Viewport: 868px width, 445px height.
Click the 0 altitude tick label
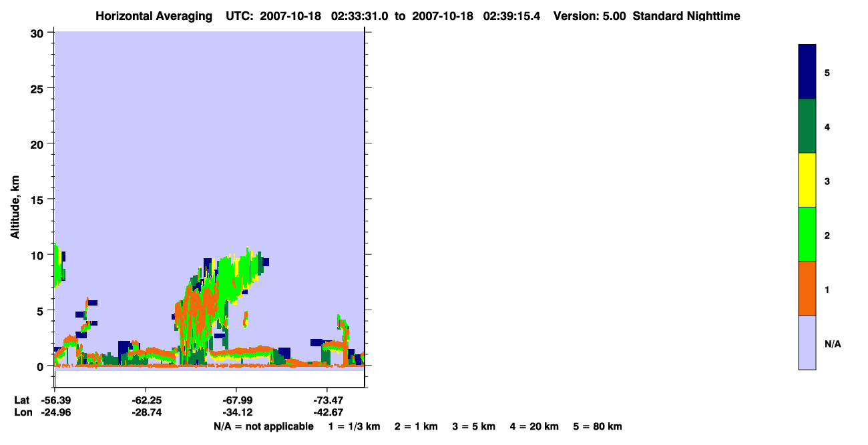[41, 366]
